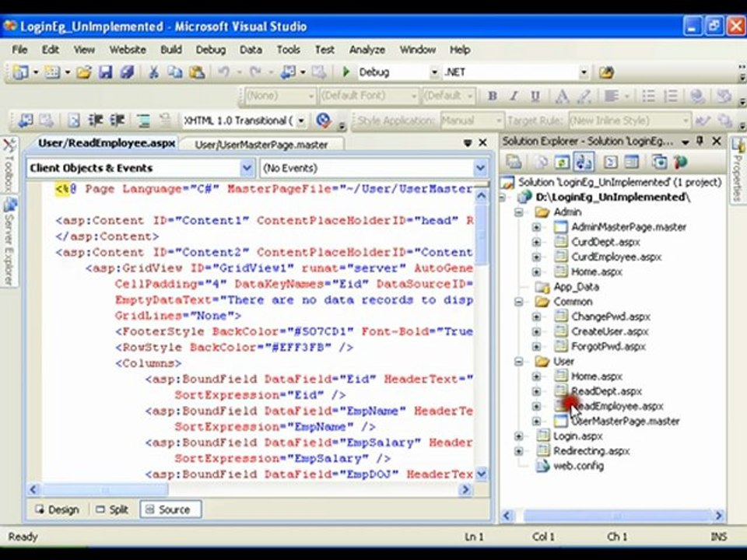Click the Undo arrow icon
747x560 pixels.
223,72
